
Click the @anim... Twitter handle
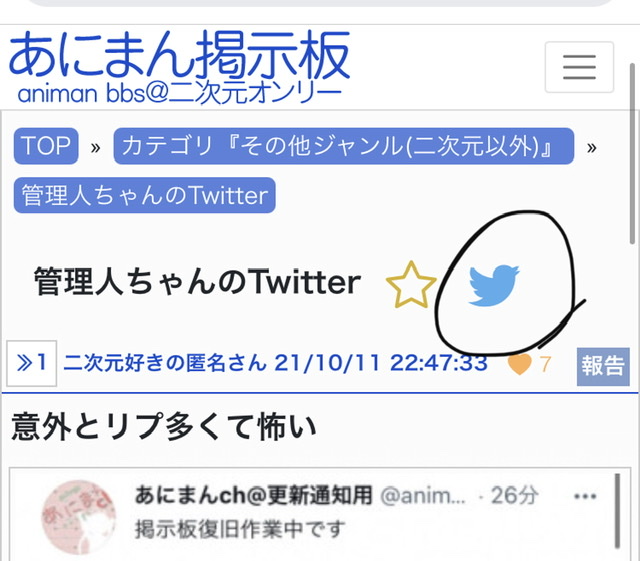tap(423, 496)
